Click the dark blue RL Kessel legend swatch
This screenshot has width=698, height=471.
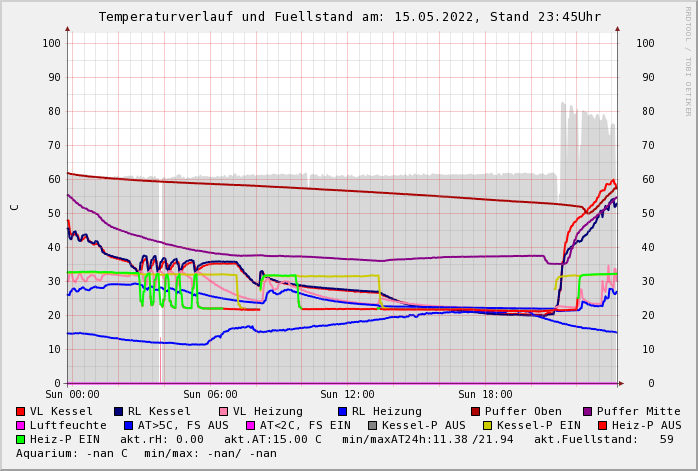point(119,412)
